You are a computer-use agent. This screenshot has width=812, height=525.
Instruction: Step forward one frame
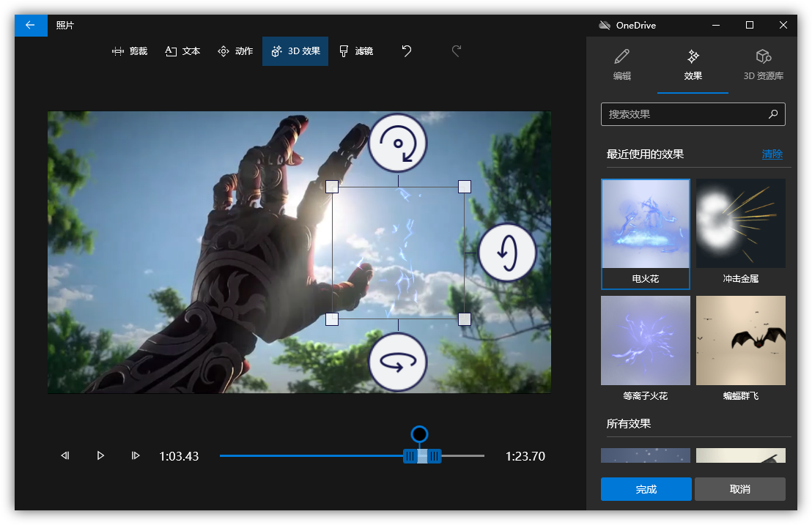point(136,455)
